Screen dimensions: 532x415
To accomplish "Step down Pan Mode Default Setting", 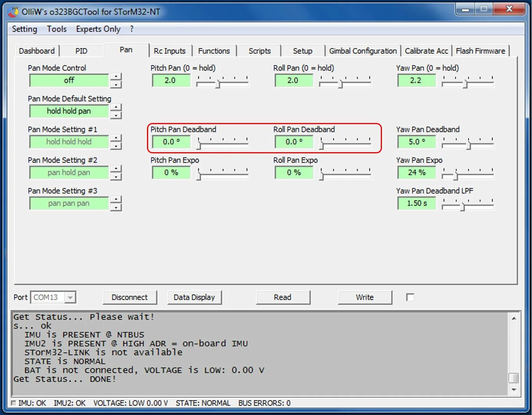I will tap(116, 115).
